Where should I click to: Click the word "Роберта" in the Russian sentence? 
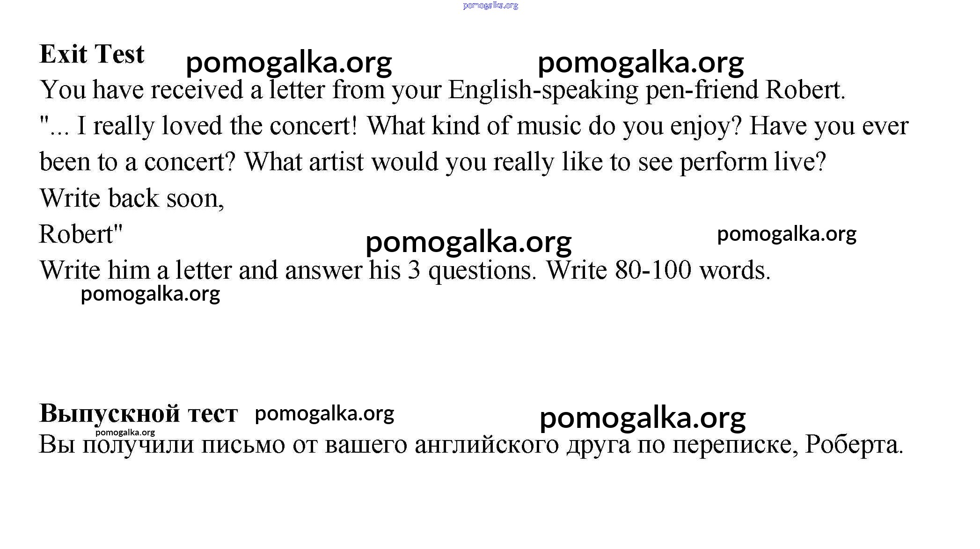pos(853,445)
